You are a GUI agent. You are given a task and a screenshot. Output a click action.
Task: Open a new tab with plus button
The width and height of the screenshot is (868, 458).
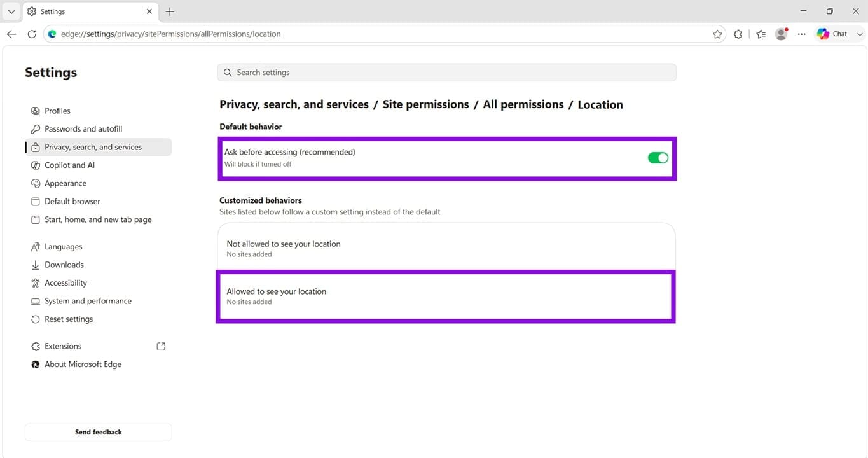[170, 11]
